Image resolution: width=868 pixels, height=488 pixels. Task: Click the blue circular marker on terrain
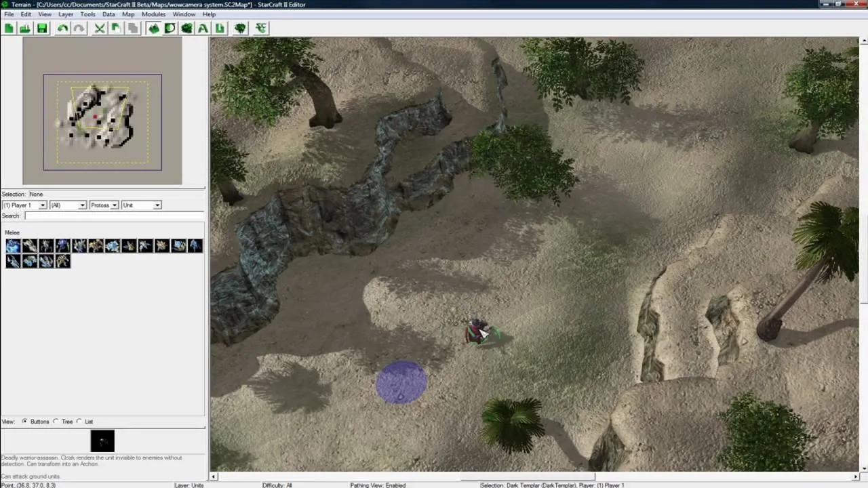[401, 383]
